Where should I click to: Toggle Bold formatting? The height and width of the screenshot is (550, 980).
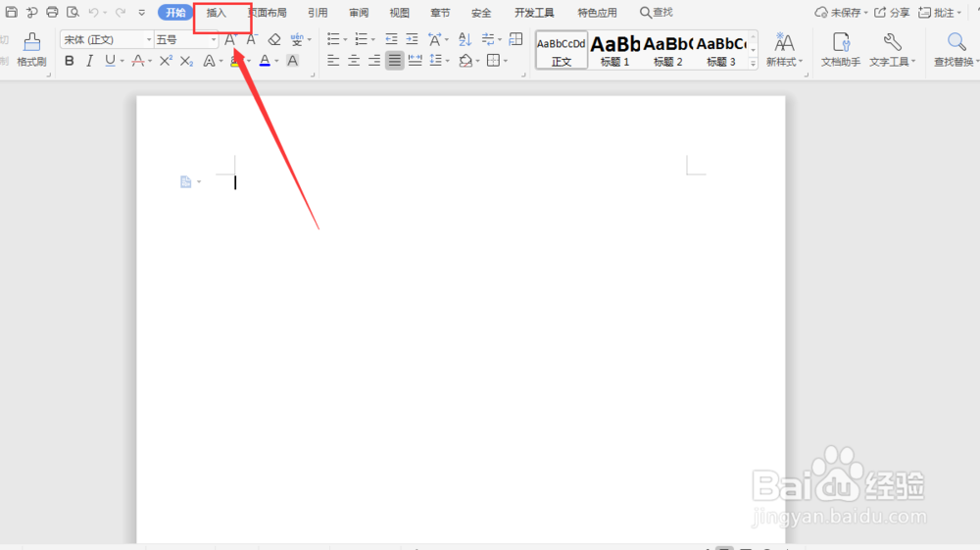click(70, 61)
